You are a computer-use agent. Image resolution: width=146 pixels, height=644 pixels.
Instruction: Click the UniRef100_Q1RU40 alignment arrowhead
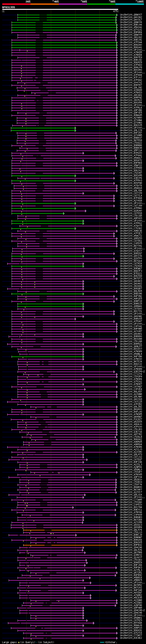(x=86, y=211)
